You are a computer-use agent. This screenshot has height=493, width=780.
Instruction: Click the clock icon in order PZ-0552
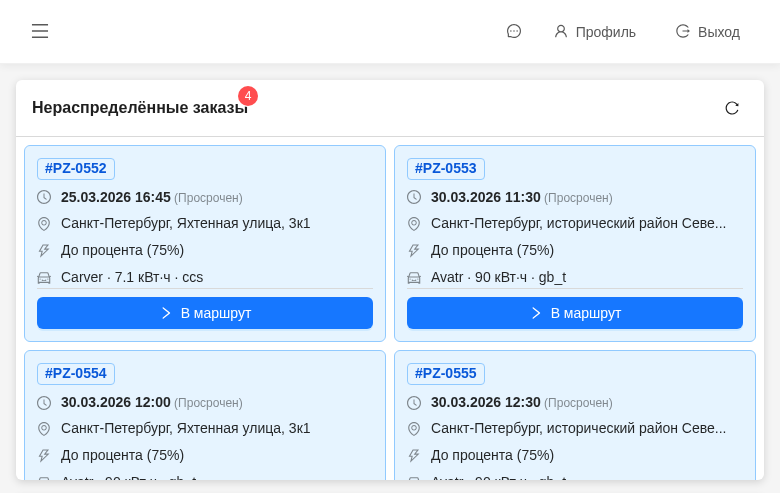(x=44, y=197)
